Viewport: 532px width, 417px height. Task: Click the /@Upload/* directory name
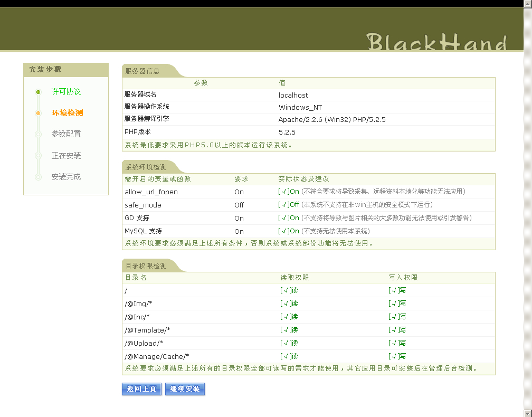pos(144,344)
